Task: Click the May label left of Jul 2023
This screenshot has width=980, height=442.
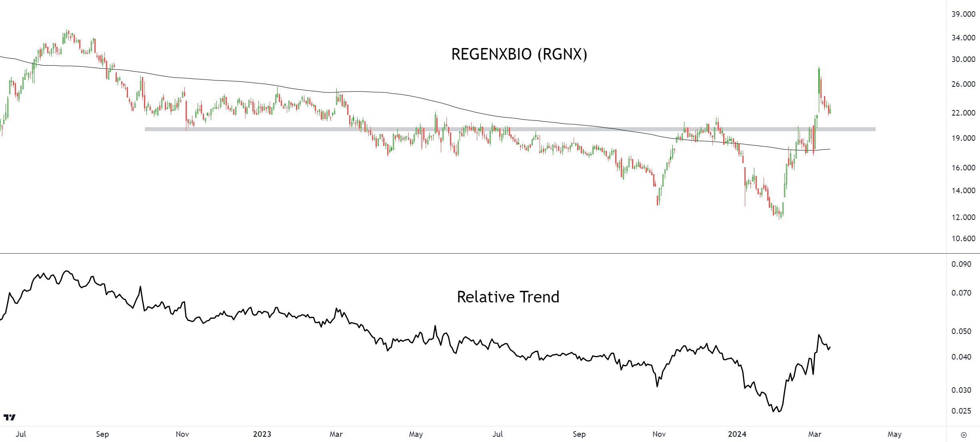Action: pyautogui.click(x=416, y=434)
